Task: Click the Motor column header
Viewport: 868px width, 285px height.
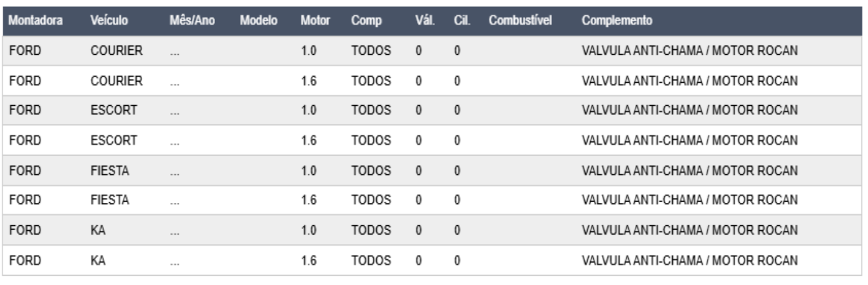Action: point(315,21)
